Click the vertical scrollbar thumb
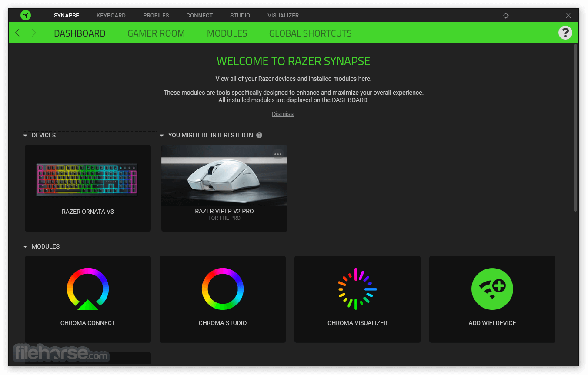Screen dimensions: 588x375 coord(575,128)
